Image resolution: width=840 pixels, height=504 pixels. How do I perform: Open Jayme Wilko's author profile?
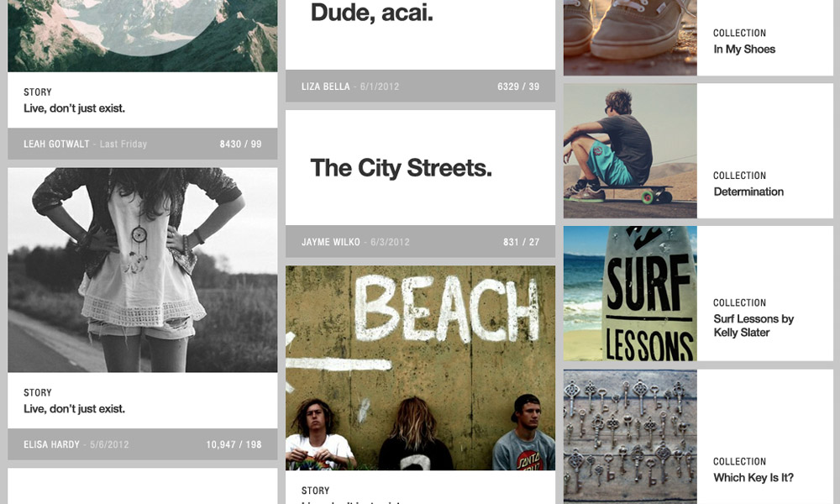pos(330,242)
